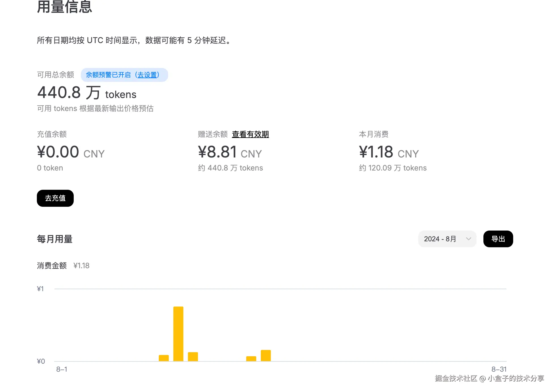Click the ¥1.18 monthly spending amount

pos(376,152)
